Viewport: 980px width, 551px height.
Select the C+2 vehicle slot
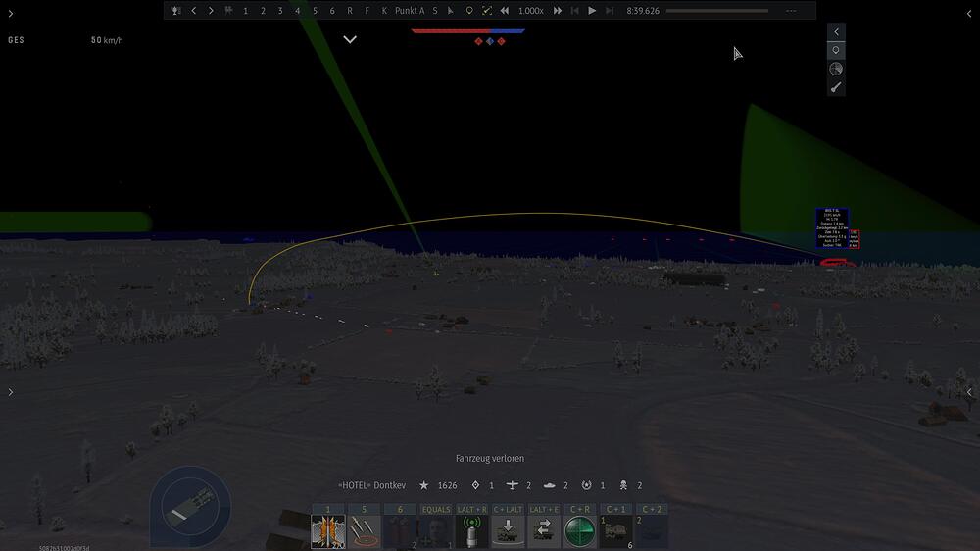point(652,531)
